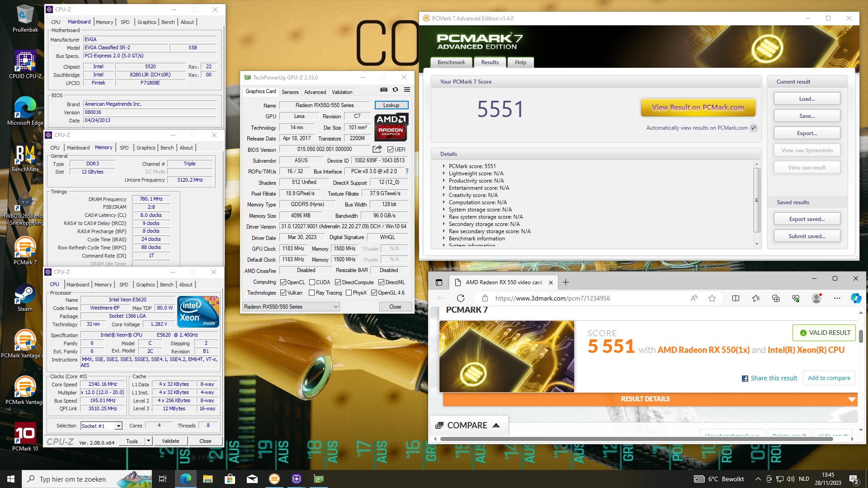Click the Export... button in PCMark 7

point(807,133)
